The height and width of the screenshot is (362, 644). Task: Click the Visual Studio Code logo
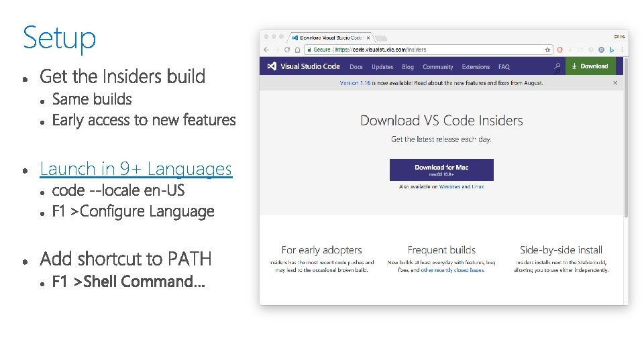pyautogui.click(x=303, y=66)
